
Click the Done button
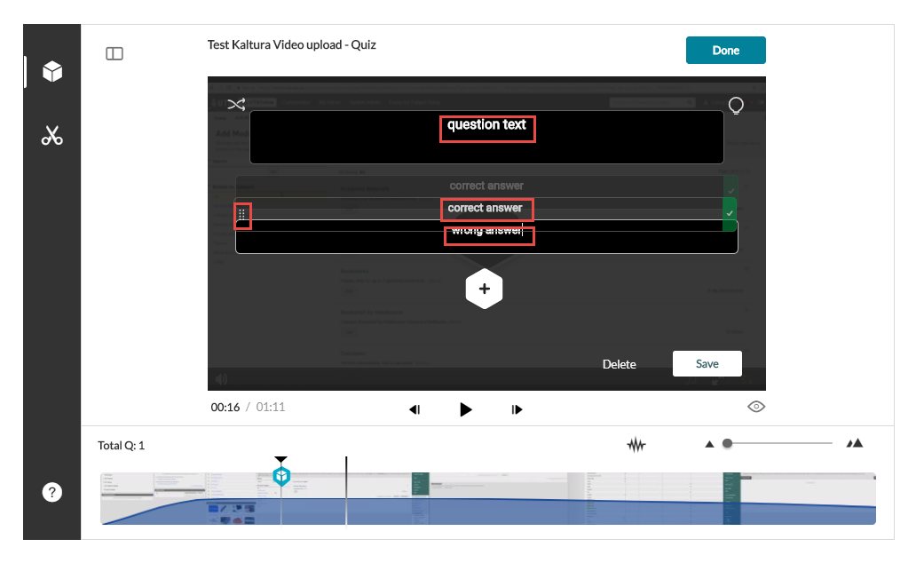[725, 51]
